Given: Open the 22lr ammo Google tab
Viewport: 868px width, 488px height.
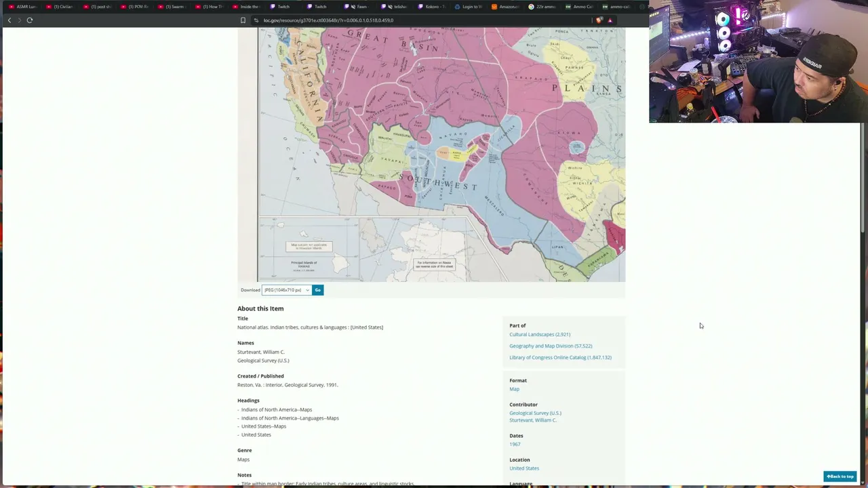Looking at the screenshot, I should tap(542, 7).
